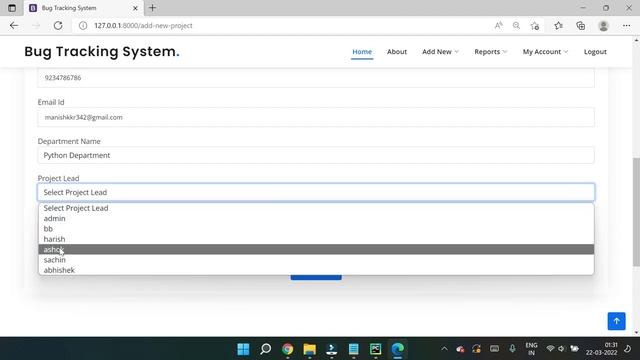This screenshot has width=640, height=360.
Task: Open the Collections icon
Action: pyautogui.click(x=580, y=26)
